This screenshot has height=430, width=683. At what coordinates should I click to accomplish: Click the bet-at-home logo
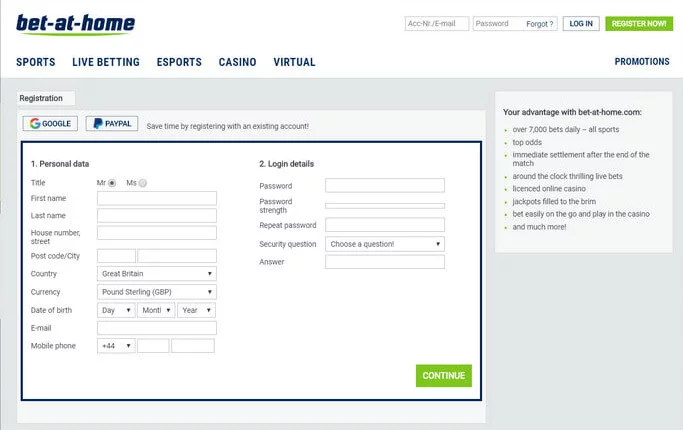click(75, 24)
